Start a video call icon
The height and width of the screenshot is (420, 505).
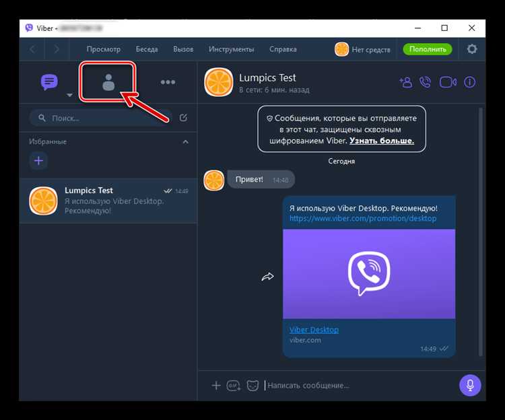point(448,82)
